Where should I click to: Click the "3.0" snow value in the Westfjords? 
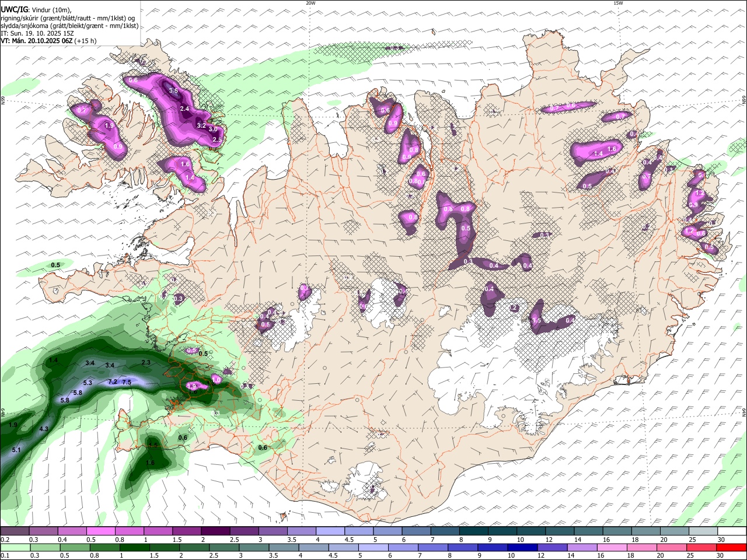213,129
